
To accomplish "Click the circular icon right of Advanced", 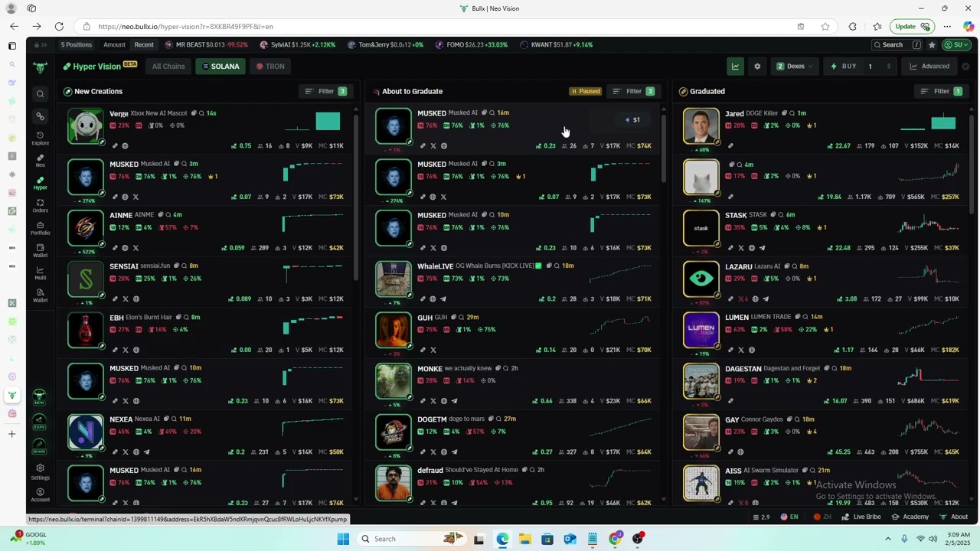I will point(965,67).
